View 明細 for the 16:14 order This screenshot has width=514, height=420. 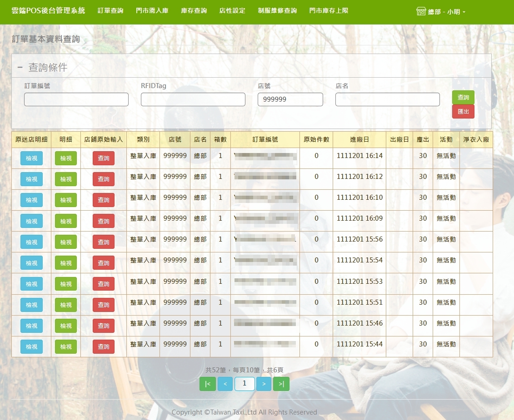(66, 158)
